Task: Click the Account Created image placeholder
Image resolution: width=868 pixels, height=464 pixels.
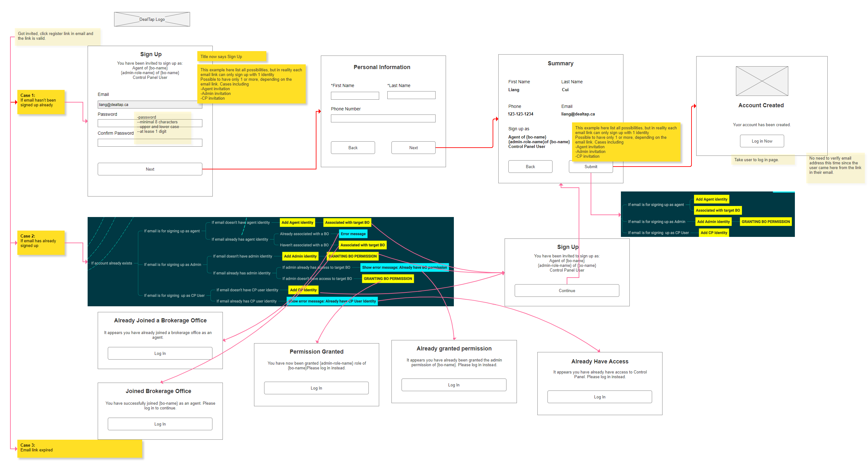Action: coord(762,81)
